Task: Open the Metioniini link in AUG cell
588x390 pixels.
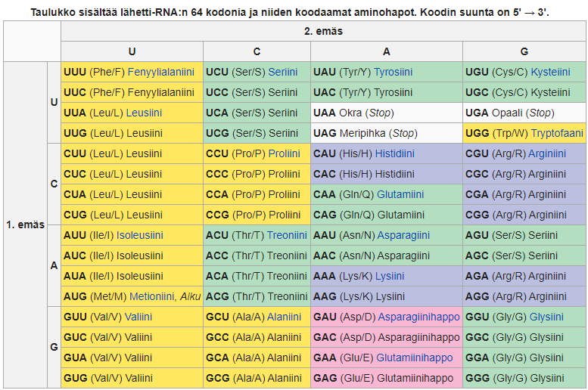Action: [x=152, y=296]
